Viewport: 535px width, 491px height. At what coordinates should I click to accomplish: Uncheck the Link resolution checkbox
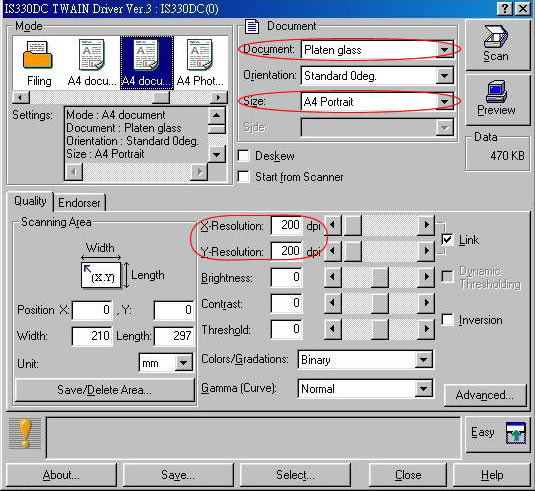[x=447, y=240]
